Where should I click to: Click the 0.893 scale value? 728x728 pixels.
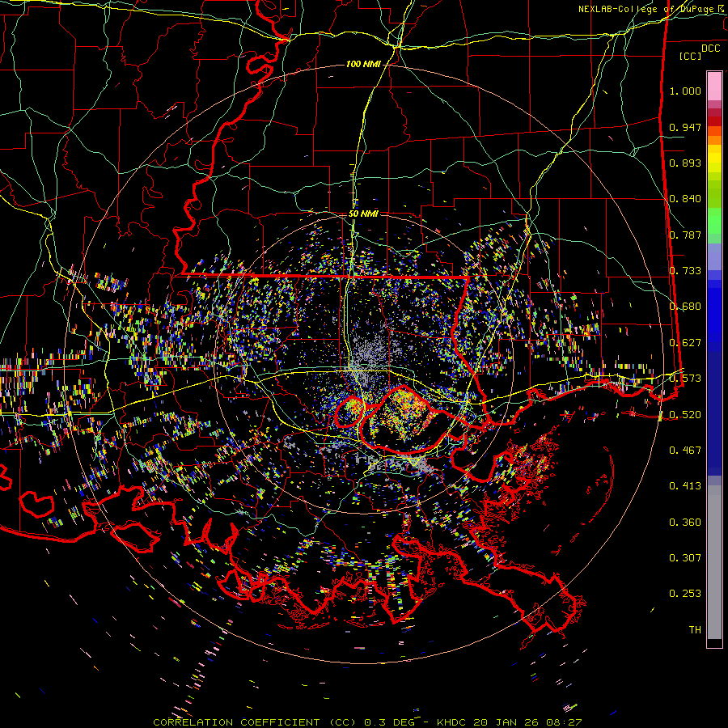click(685, 163)
